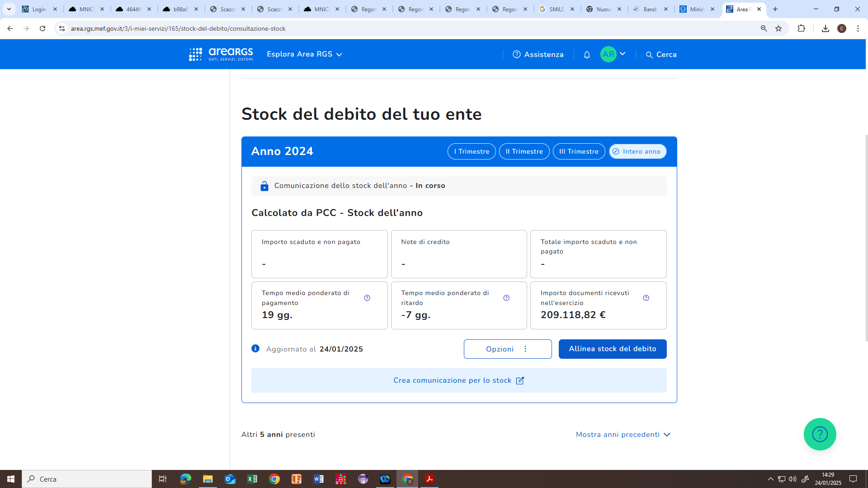Switch to the SMILE browser tab
The height and width of the screenshot is (488, 868).
[x=557, y=9]
